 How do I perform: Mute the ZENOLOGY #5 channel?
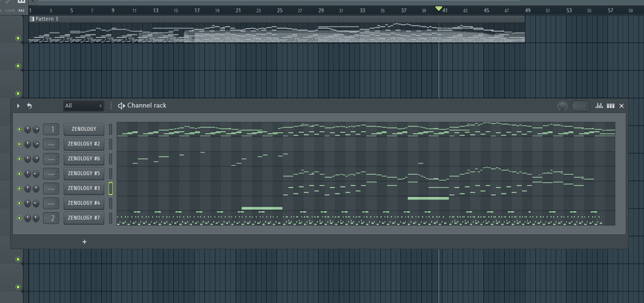(19, 174)
